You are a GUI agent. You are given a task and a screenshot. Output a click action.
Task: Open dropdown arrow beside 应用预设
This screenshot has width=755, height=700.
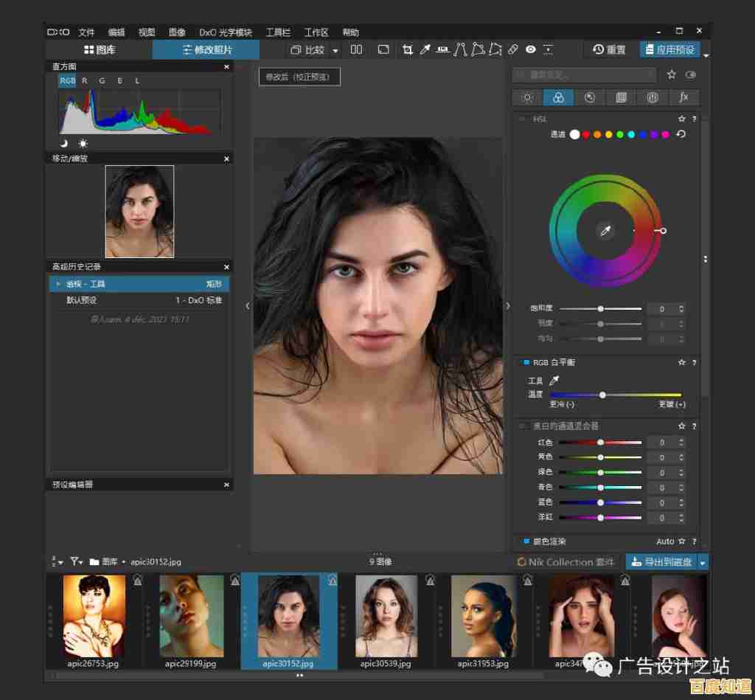tap(706, 55)
